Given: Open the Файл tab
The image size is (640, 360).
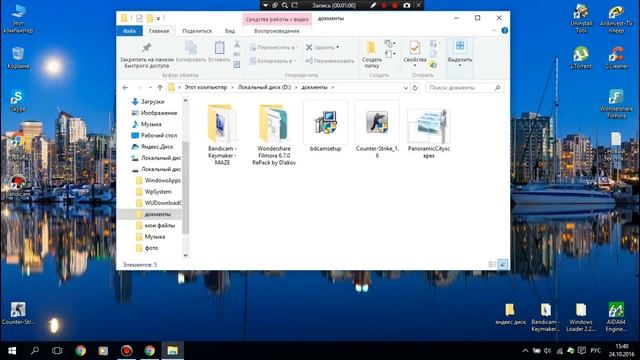Looking at the screenshot, I should point(129,31).
